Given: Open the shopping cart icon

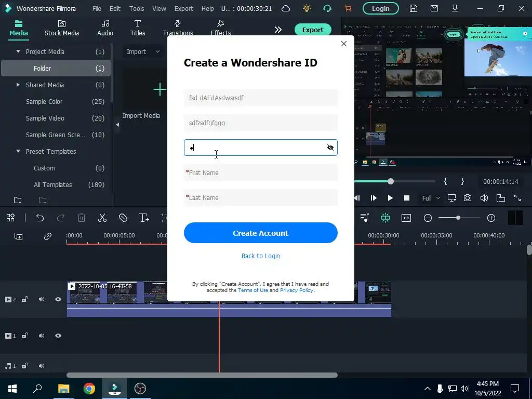Looking at the screenshot, I should pos(348,8).
